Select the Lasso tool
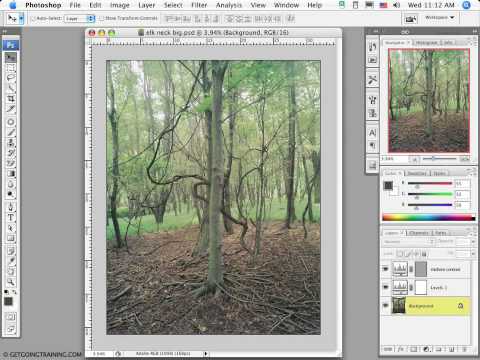This screenshot has height=360, width=480. point(11,78)
